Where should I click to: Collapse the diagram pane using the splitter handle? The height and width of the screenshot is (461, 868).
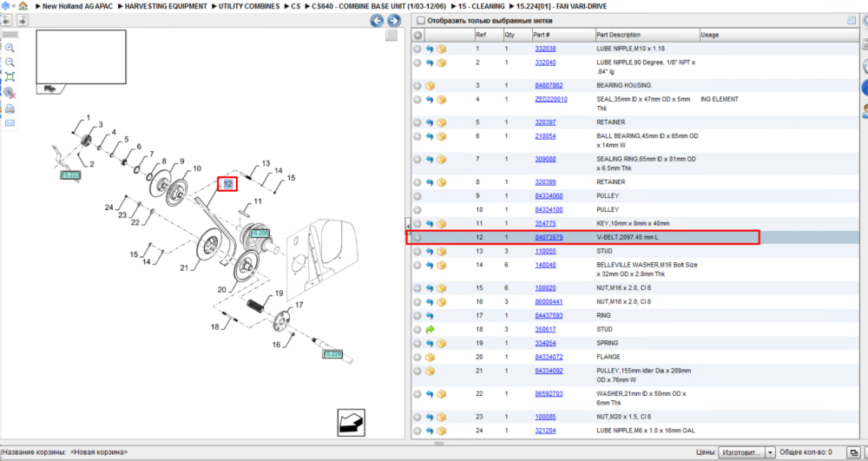(x=407, y=224)
